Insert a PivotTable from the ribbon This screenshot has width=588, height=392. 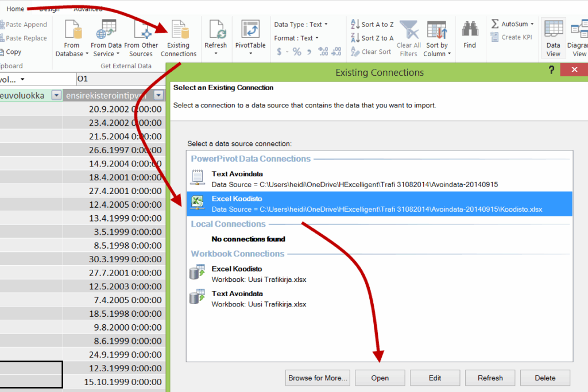pos(250,31)
